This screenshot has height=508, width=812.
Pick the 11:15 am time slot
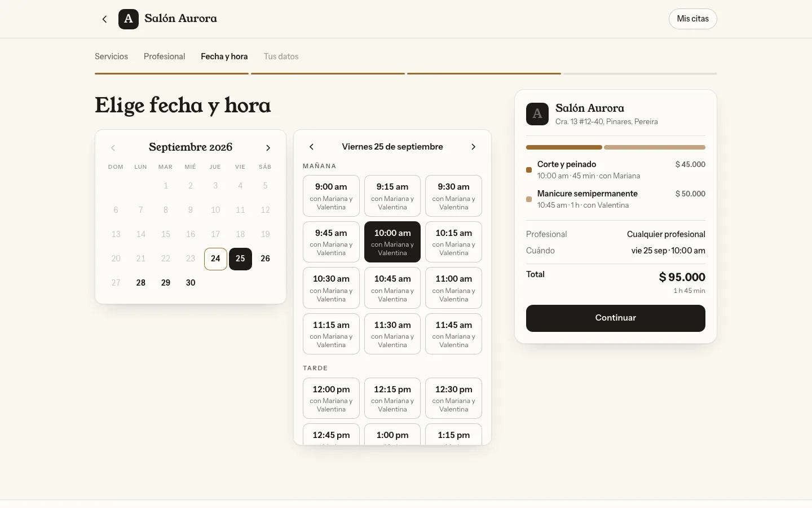click(331, 334)
